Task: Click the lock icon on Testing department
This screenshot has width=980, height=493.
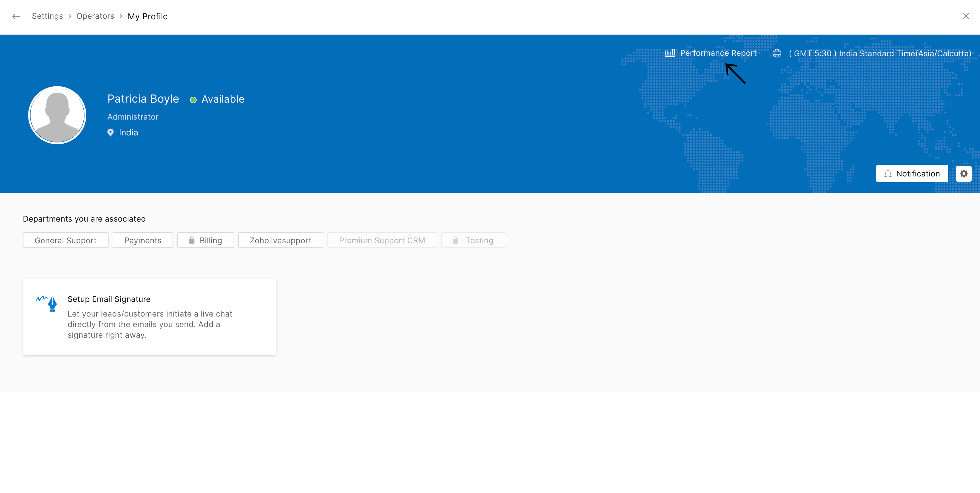Action: (455, 240)
